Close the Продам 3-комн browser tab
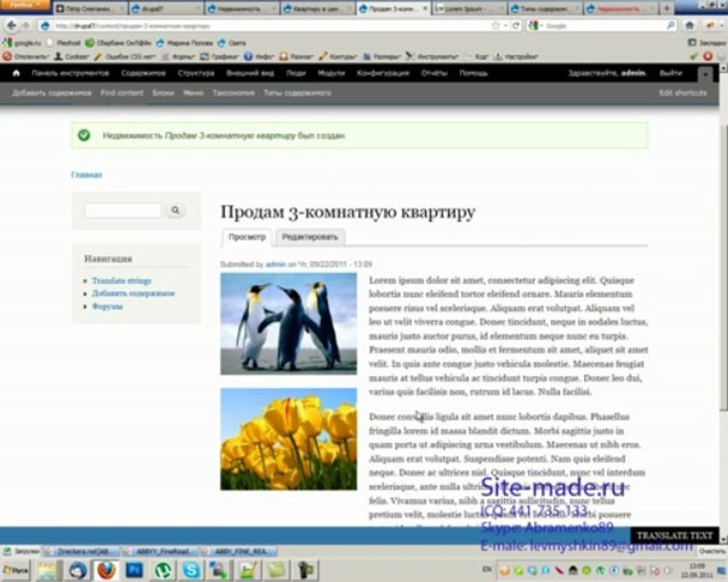 point(425,8)
